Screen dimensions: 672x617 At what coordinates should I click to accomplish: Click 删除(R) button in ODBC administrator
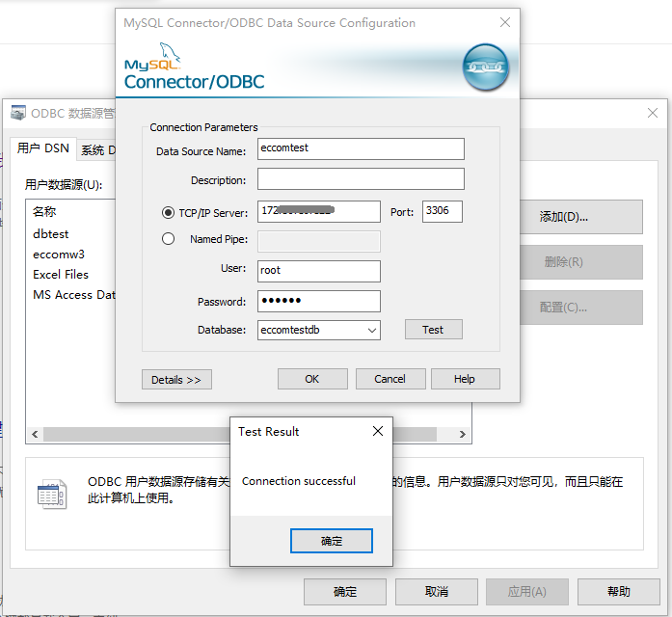point(580,262)
